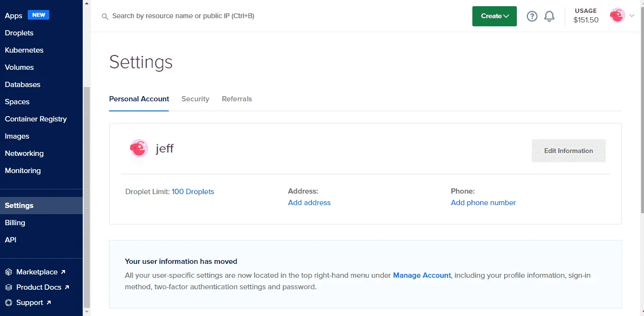This screenshot has width=644, height=316.
Task: Open Kubernetes in the sidebar
Action: (x=24, y=50)
